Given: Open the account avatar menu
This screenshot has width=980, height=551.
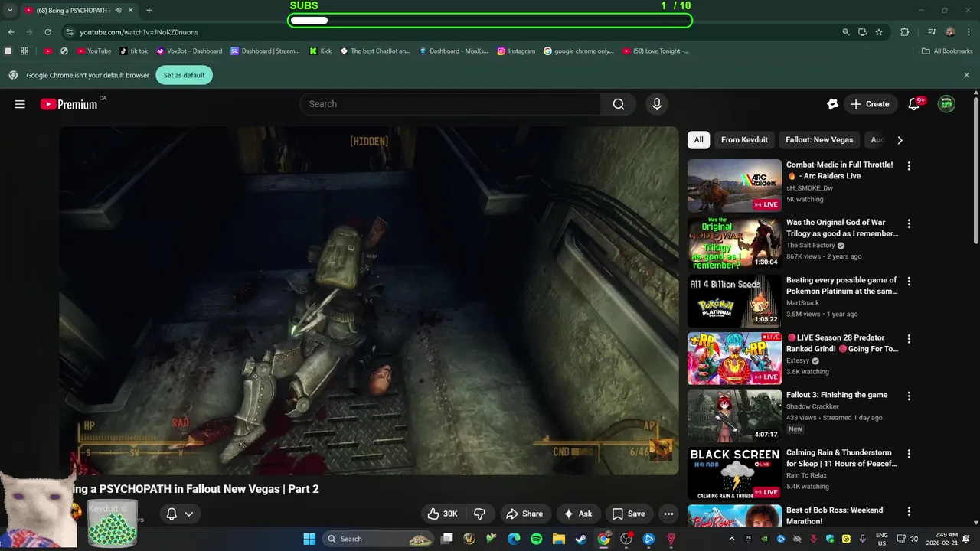Looking at the screenshot, I should (x=947, y=104).
